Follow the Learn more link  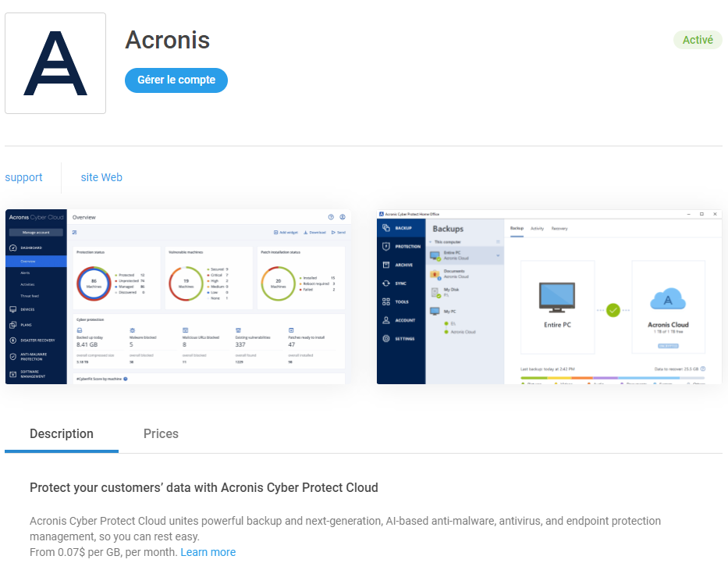tap(208, 552)
